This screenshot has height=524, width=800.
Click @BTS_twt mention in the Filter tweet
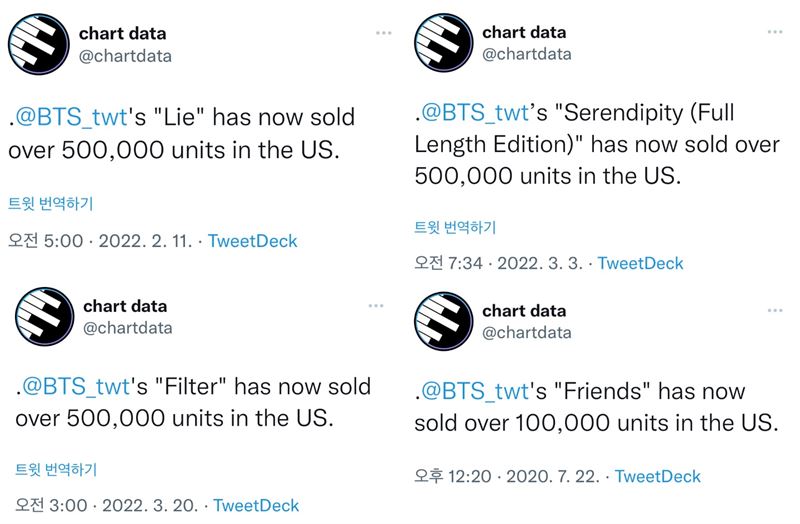tap(76, 387)
